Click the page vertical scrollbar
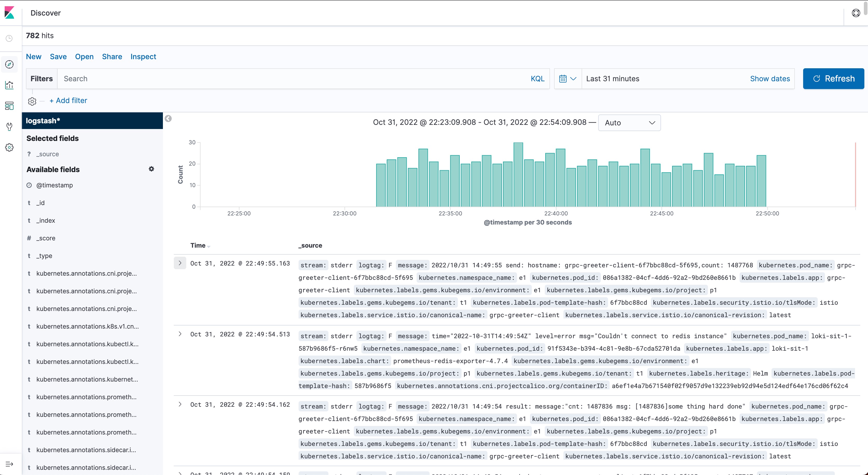Screen dimensions: 868x475 pos(866,8)
